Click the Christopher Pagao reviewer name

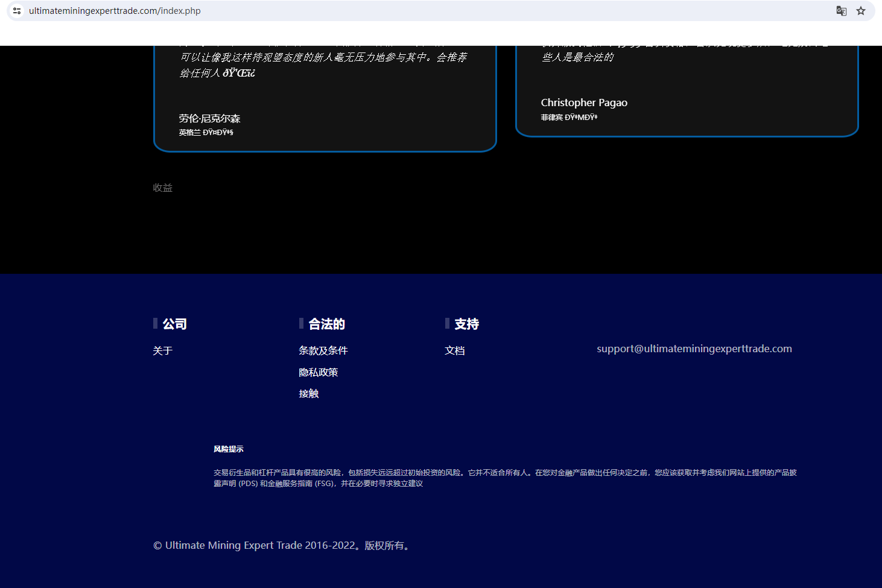click(x=584, y=103)
